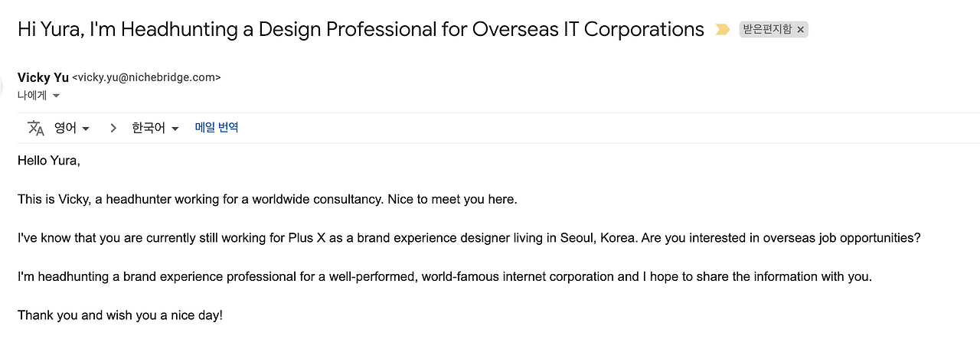The width and height of the screenshot is (980, 349).
Task: Click the "Hello Yura," greeting line
Action: click(x=49, y=161)
